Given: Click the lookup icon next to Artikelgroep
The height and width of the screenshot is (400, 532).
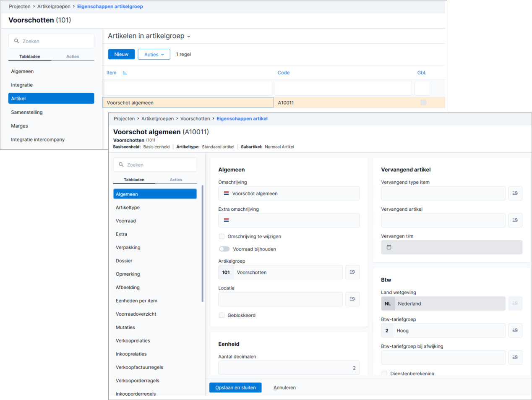Looking at the screenshot, I should (352, 272).
